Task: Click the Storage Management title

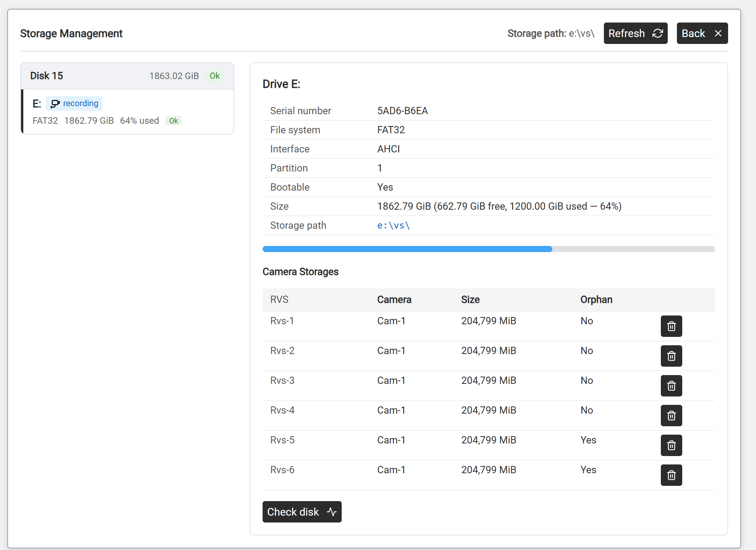Action: [x=71, y=33]
